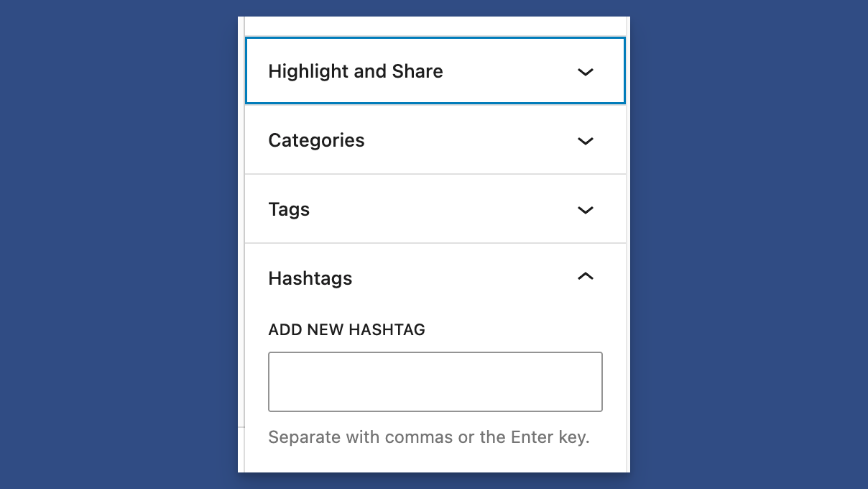Click blank area of the Categories header row
Viewport: 868px width, 489px height.
tap(467, 140)
